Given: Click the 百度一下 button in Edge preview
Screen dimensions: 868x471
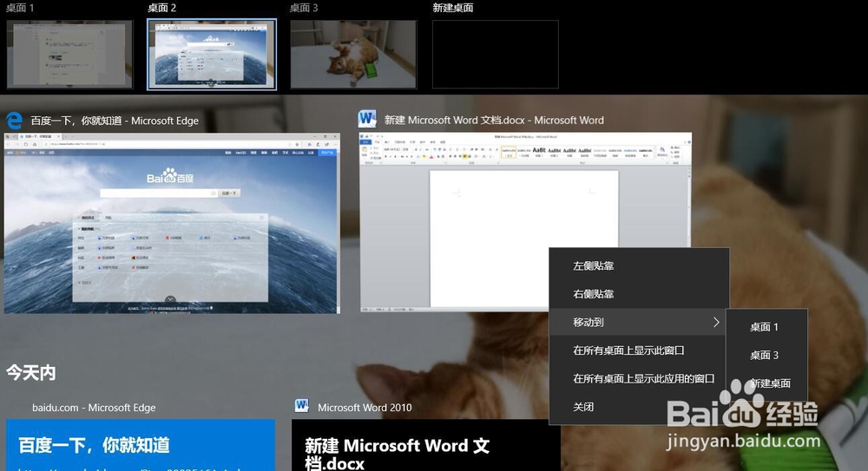Looking at the screenshot, I should tap(229, 193).
